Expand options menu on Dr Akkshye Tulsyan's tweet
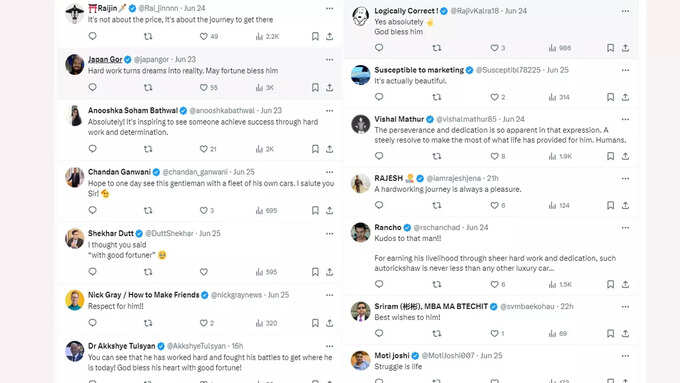 [x=330, y=346]
